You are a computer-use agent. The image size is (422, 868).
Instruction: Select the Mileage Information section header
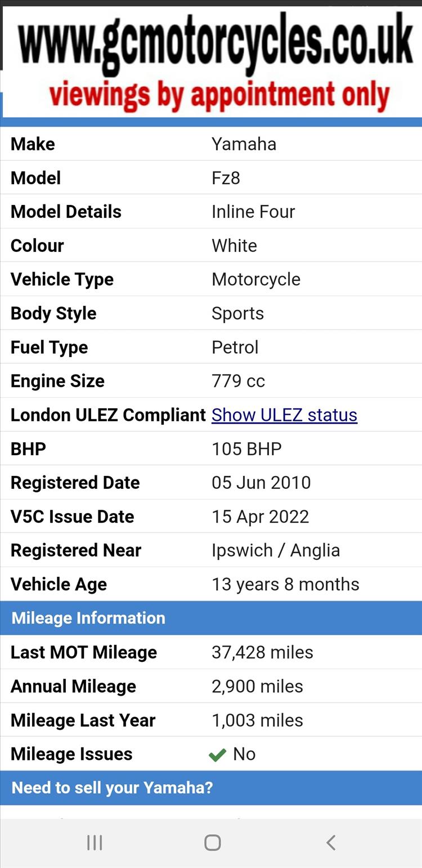pos(211,618)
